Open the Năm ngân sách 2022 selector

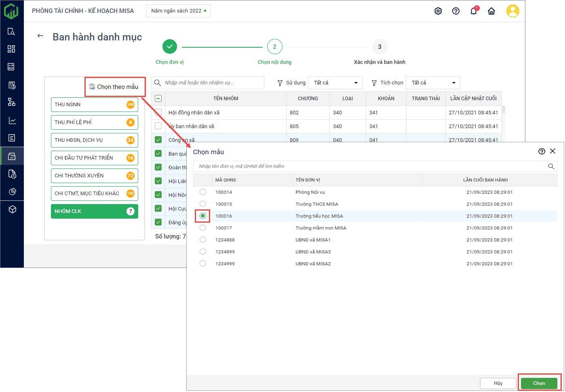pyautogui.click(x=178, y=11)
